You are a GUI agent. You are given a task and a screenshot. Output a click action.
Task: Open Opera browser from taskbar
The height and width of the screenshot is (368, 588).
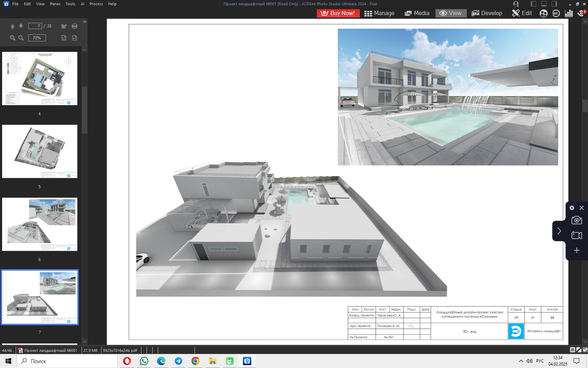(127, 361)
